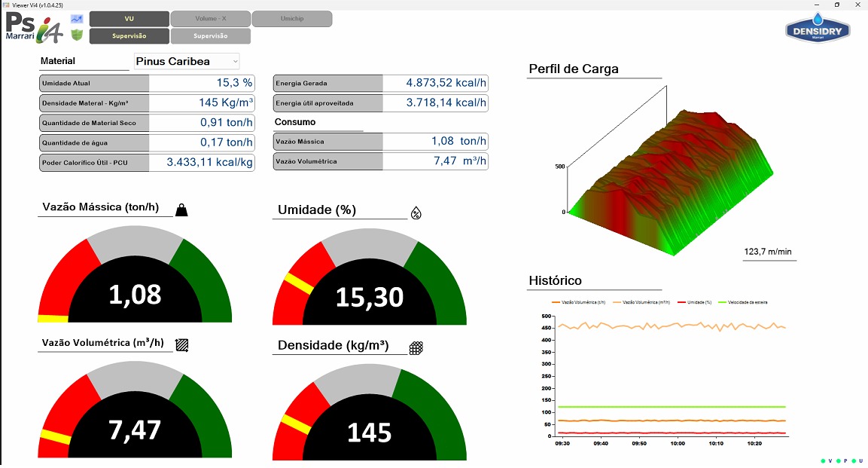Switch to the Volume - X tab
This screenshot has height=468, width=868.
210,19
